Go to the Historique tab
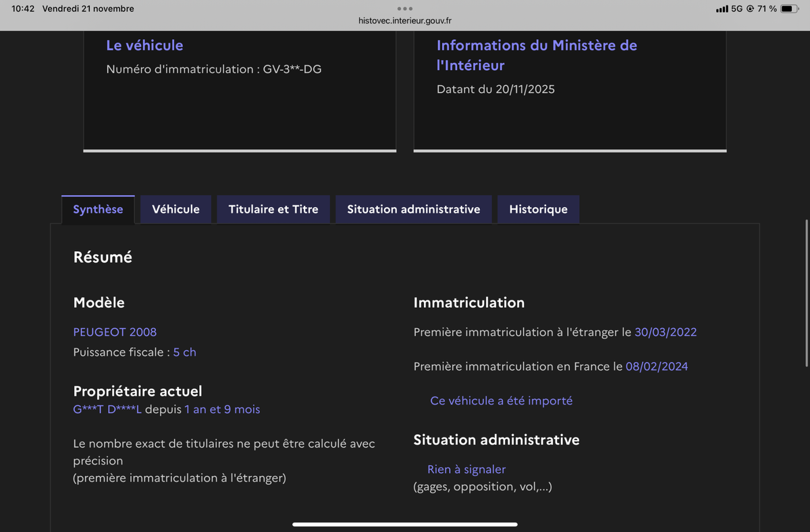 [538, 209]
